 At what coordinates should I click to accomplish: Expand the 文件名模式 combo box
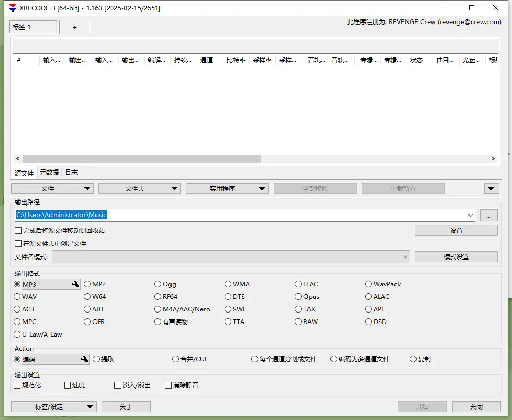[x=405, y=257]
